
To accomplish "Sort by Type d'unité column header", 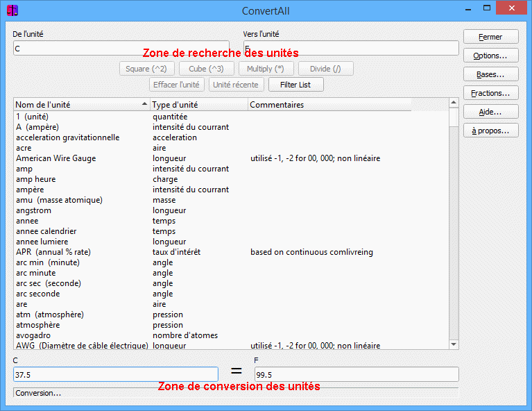I will click(199, 105).
